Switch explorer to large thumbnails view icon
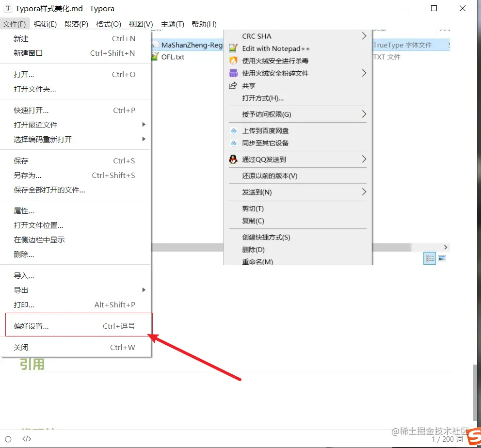Viewport: 481px width, 448px height. click(442, 258)
